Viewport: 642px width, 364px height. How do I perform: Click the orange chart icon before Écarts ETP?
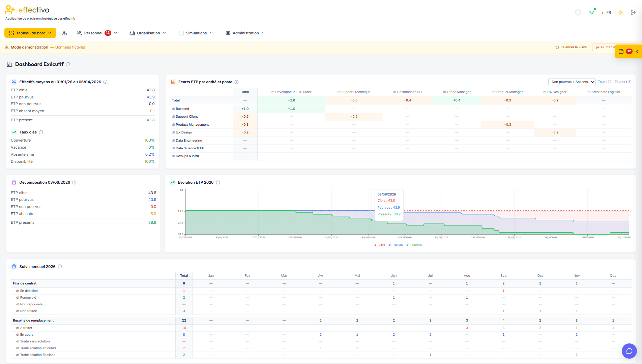click(173, 82)
